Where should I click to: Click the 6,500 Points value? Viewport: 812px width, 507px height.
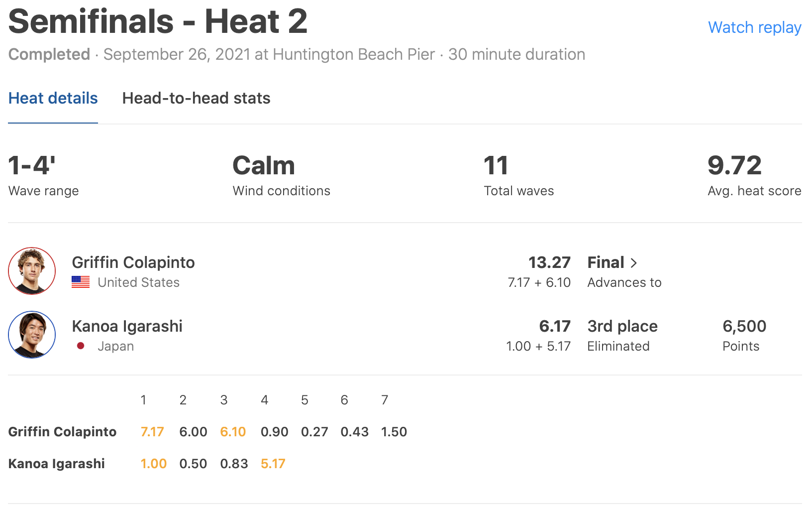[x=744, y=326]
